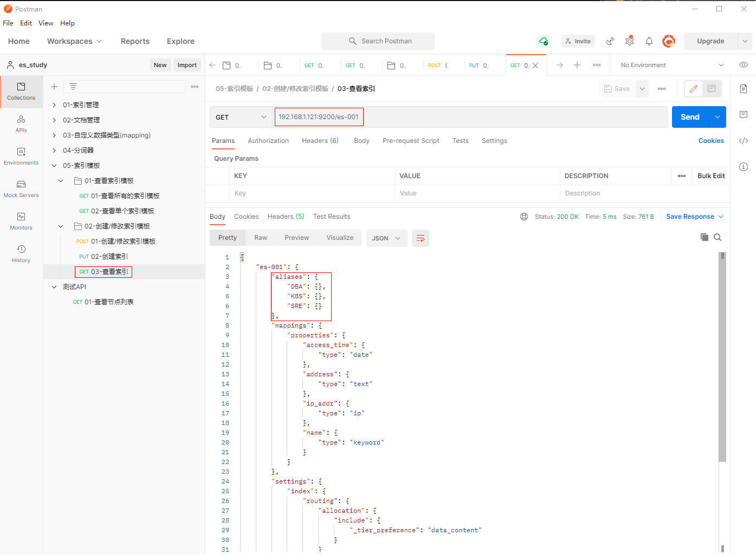Open the Monitors sidebar panel
Image resolution: width=756 pixels, height=555 pixels.
pos(21,221)
